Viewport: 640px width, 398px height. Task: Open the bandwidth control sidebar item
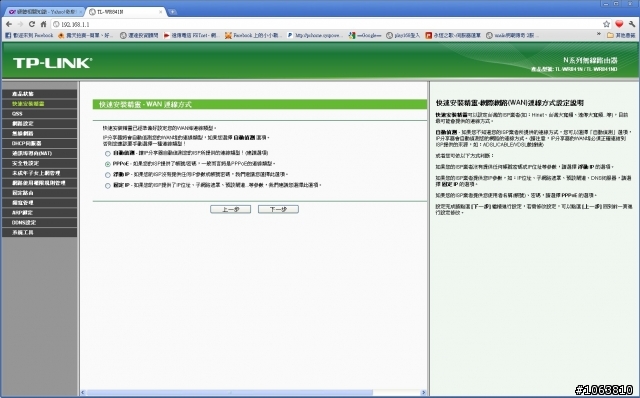point(39,203)
